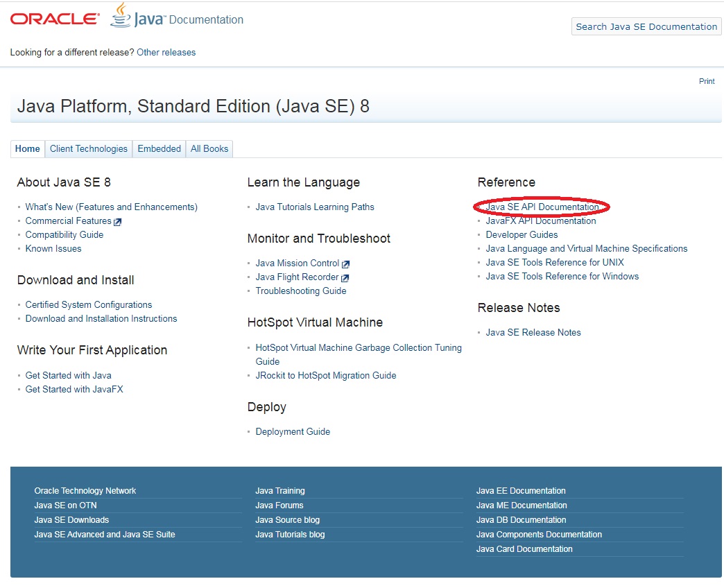Click Java SE Downloads footer link
The height and width of the screenshot is (588, 724).
click(x=71, y=520)
